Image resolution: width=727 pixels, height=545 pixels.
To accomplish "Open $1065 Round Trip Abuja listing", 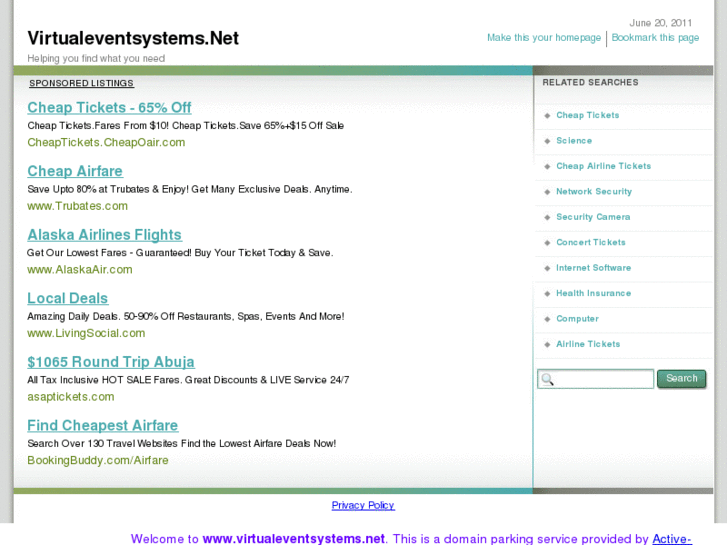I will [x=111, y=362].
